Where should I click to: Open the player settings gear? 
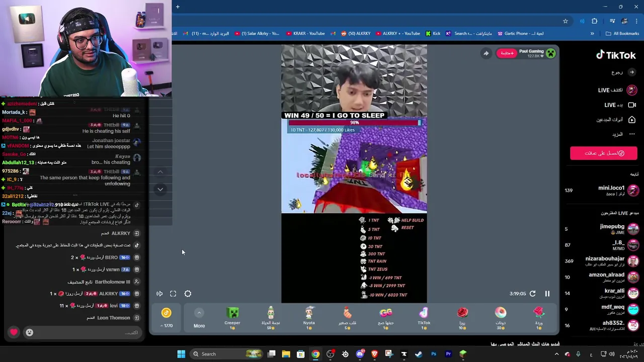click(x=188, y=294)
